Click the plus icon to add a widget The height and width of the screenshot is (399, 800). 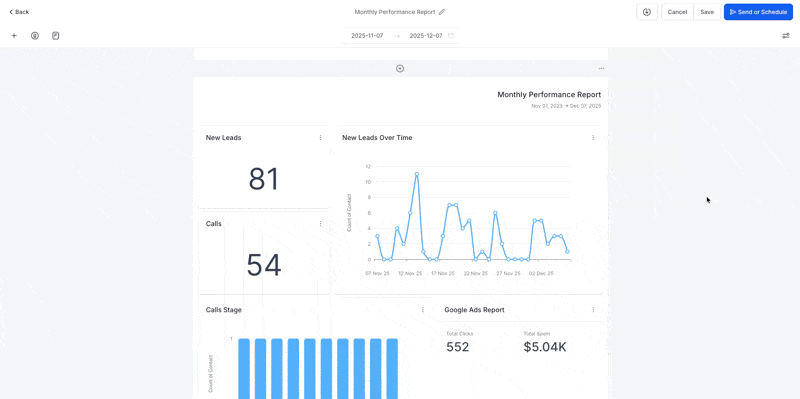pos(14,36)
